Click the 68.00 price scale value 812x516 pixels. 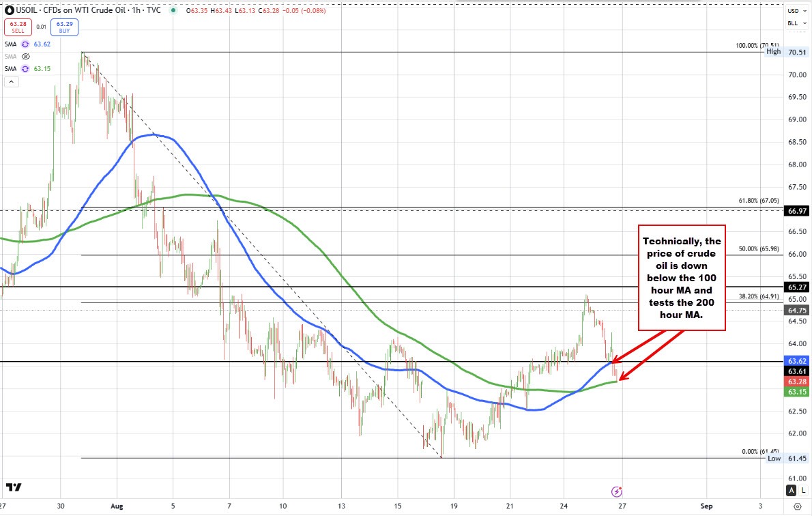pos(798,164)
